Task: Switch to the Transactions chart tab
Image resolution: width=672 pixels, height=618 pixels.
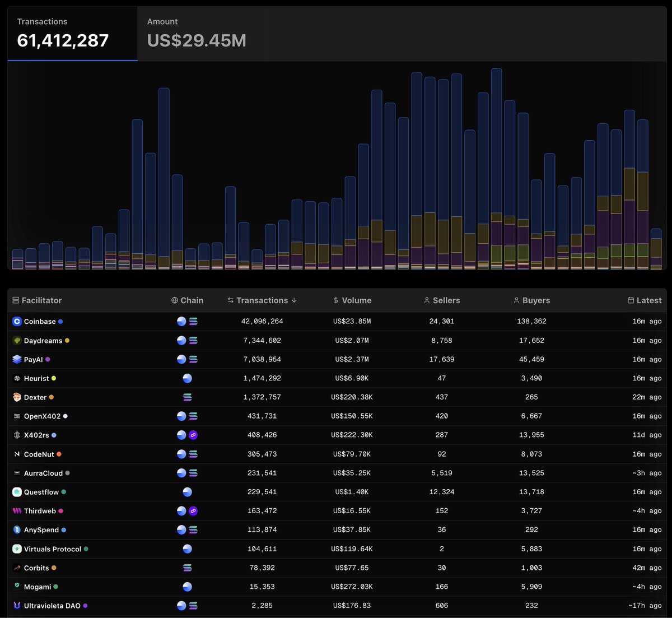Action: coord(72,34)
